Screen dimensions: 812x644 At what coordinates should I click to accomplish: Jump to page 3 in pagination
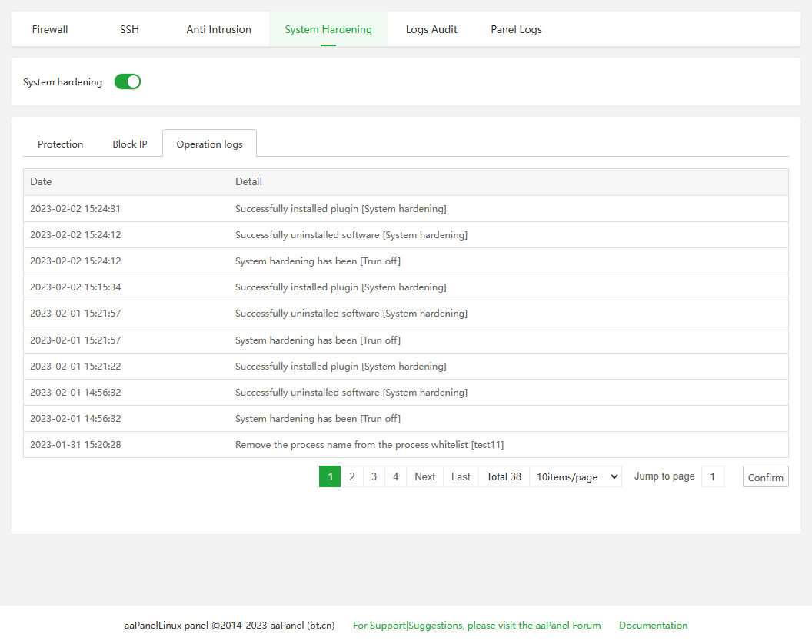click(374, 476)
